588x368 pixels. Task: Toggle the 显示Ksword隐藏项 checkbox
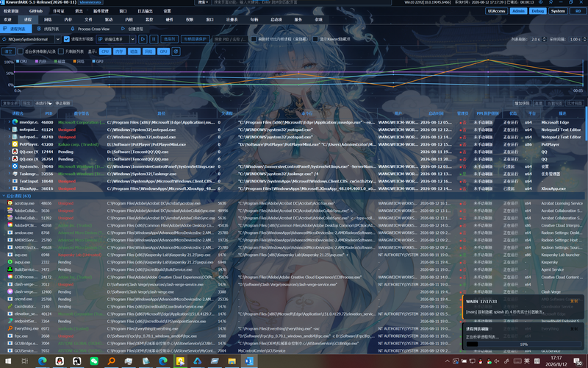coord(315,39)
